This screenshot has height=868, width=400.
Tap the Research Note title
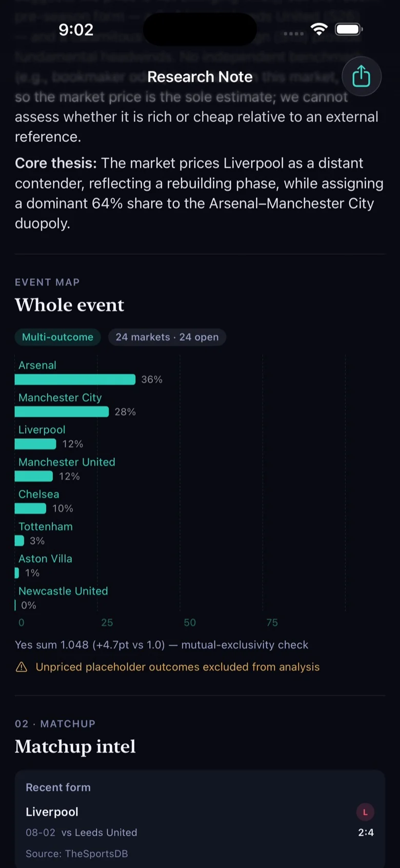click(200, 77)
